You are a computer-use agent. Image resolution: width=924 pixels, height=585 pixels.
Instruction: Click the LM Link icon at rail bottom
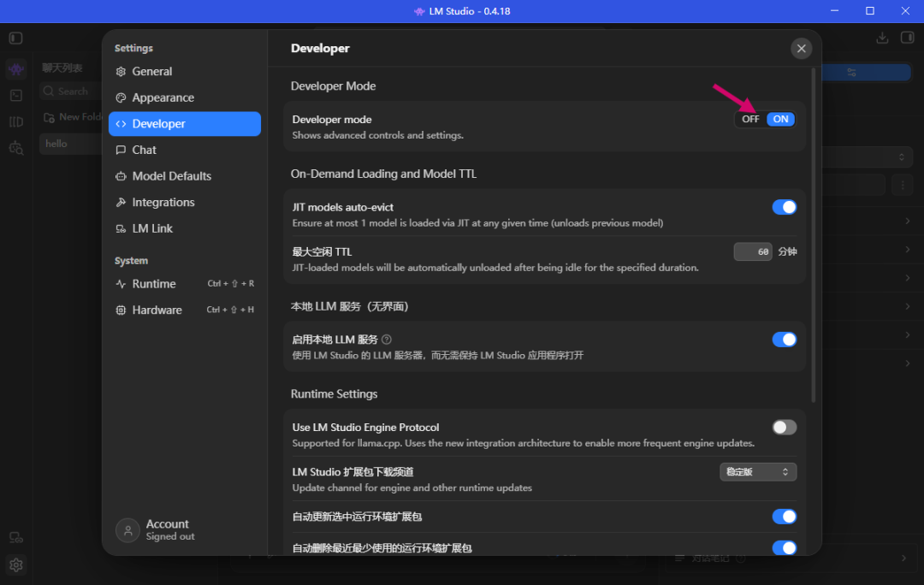(16, 537)
